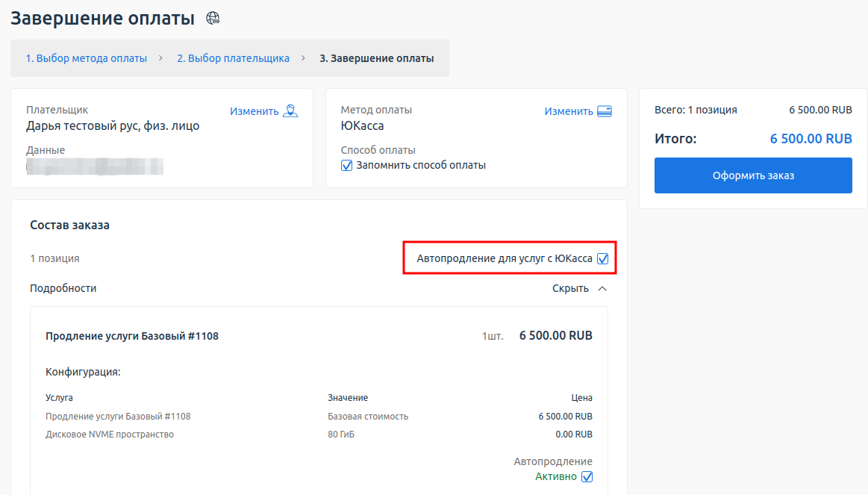Go back to step 1 payment method selection
Viewport: 868px width, 495px height.
[x=87, y=58]
